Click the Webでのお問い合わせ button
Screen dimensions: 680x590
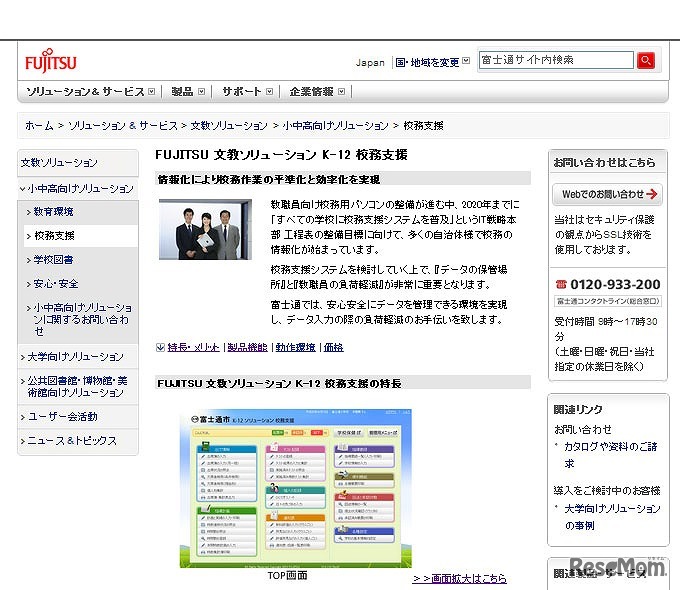coord(607,194)
